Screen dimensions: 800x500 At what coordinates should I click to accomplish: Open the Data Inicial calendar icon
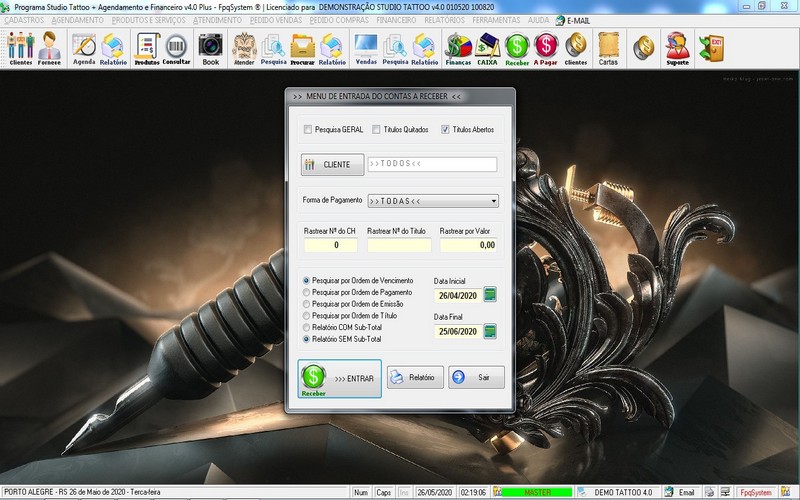click(490, 295)
